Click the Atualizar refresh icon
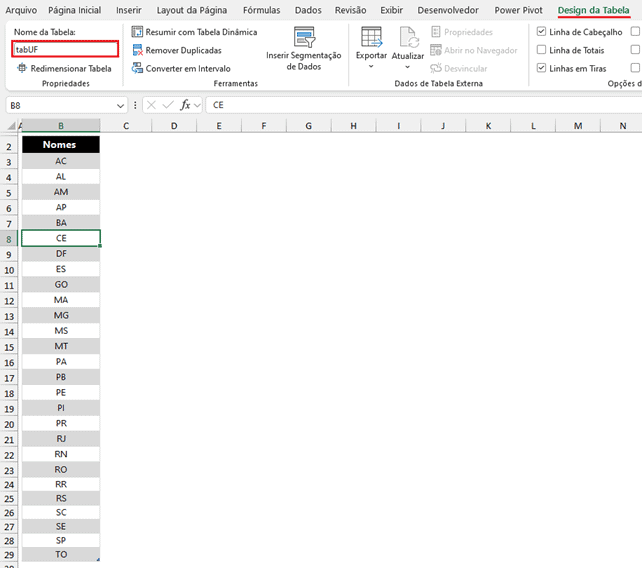Viewport: 642px width, 568px height. click(x=408, y=37)
